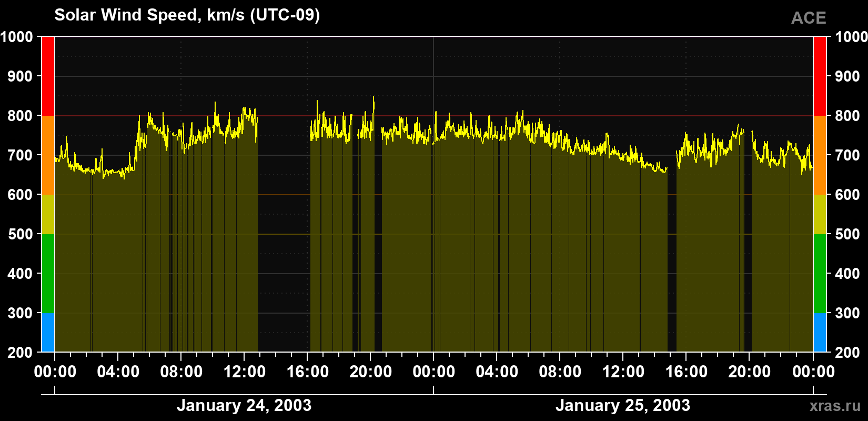Click the ACE spacecraft label
The height and width of the screenshot is (421, 868).
(x=809, y=18)
